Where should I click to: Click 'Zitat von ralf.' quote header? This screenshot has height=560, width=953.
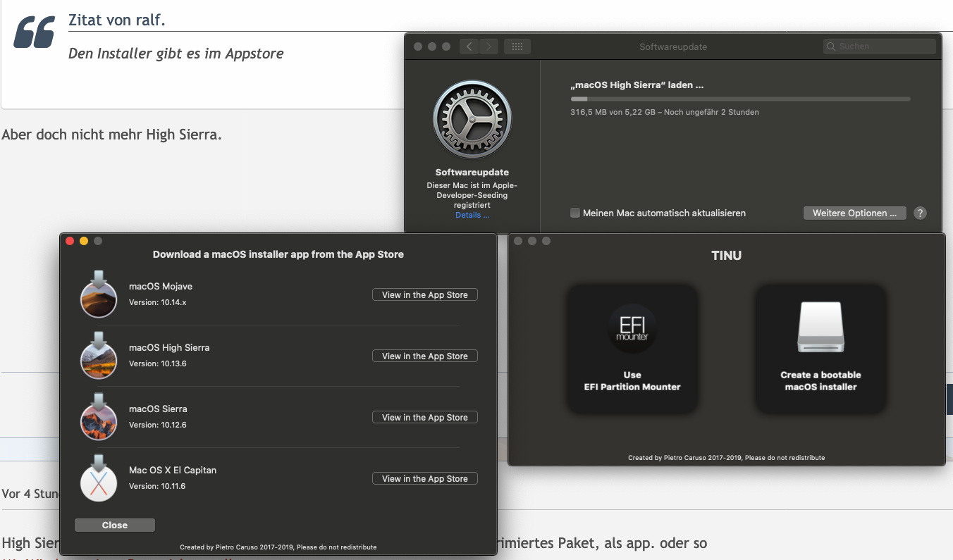117,20
